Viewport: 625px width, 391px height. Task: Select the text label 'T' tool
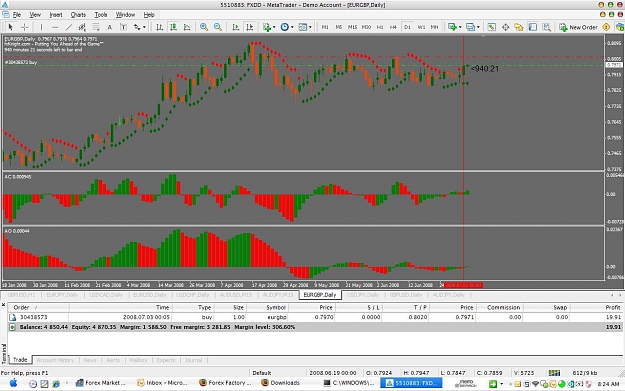123,27
